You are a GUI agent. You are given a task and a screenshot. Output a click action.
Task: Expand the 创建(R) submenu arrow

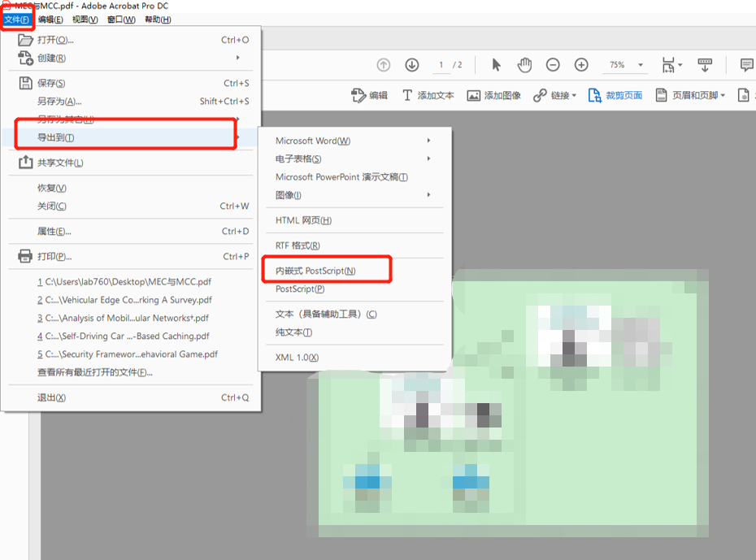pos(237,58)
